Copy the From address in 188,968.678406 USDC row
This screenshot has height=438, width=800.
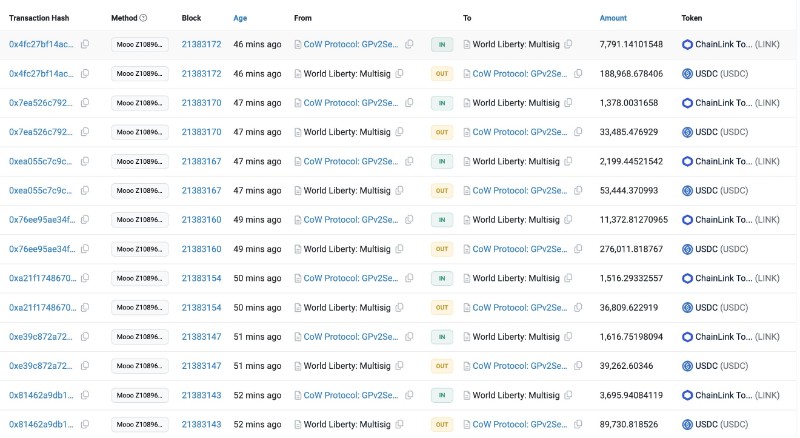399,74
